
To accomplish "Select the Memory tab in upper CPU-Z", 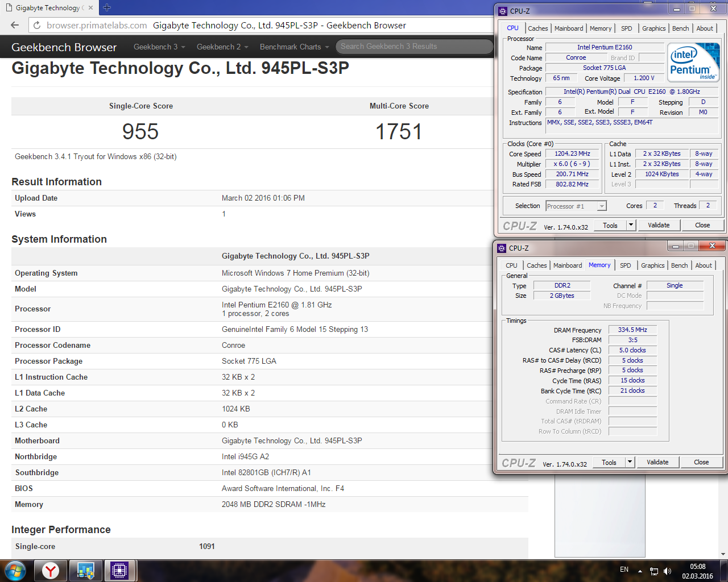I will [x=601, y=28].
